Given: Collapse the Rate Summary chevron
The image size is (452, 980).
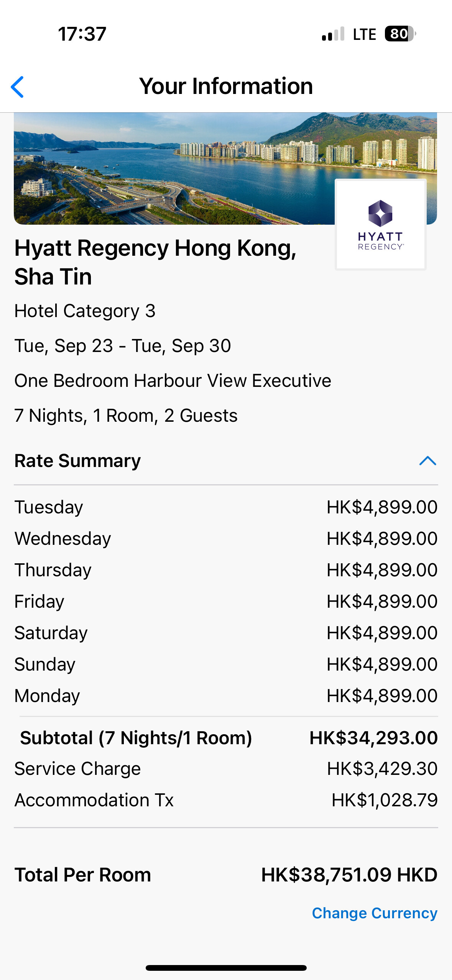Looking at the screenshot, I should click(427, 460).
